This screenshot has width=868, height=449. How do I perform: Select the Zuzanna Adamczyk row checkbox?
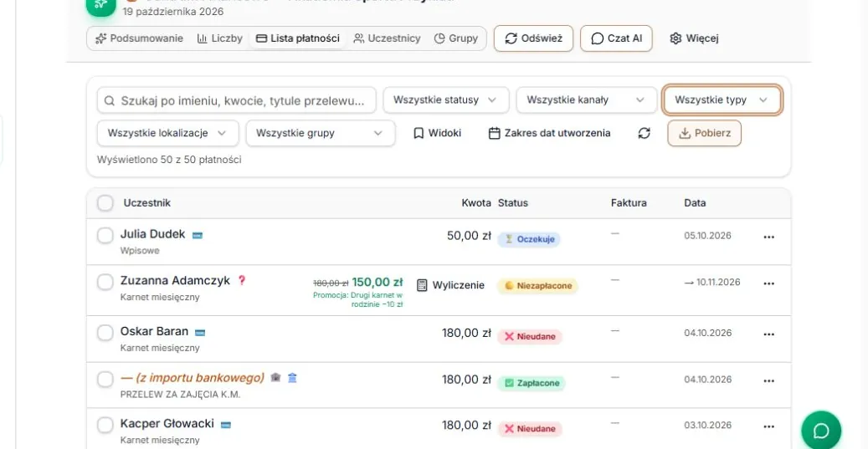[x=105, y=283]
